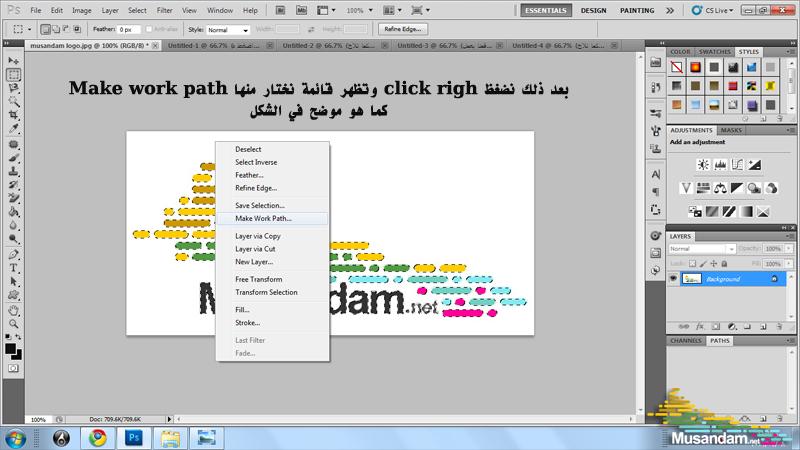
Task: Enable the Anti-alias checkbox
Action: click(x=148, y=29)
